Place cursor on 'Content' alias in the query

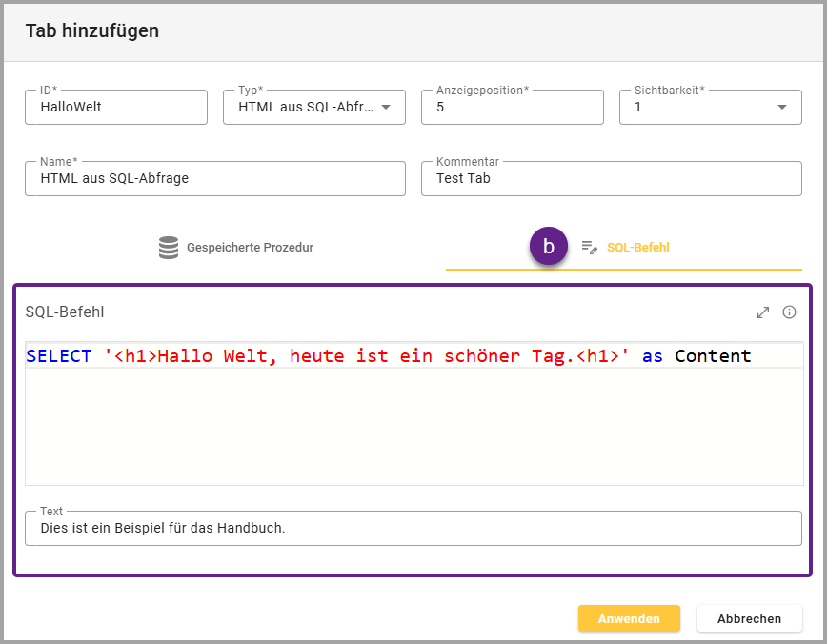click(x=713, y=356)
